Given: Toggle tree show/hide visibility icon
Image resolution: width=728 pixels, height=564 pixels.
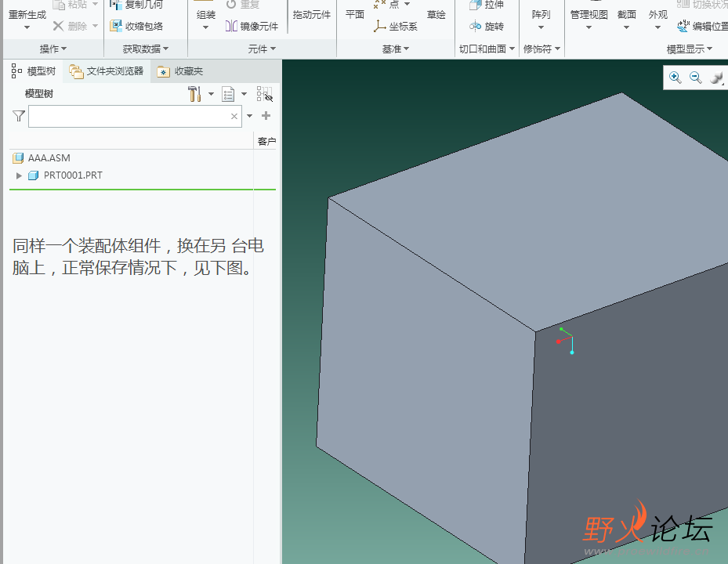Looking at the screenshot, I should tap(265, 94).
